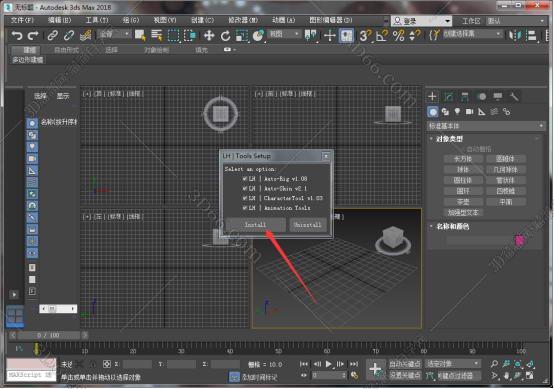Toggle the Keyboard Shortcut Override button
Image resolution: width=554 pixels, height=389 pixels.
pos(346,35)
